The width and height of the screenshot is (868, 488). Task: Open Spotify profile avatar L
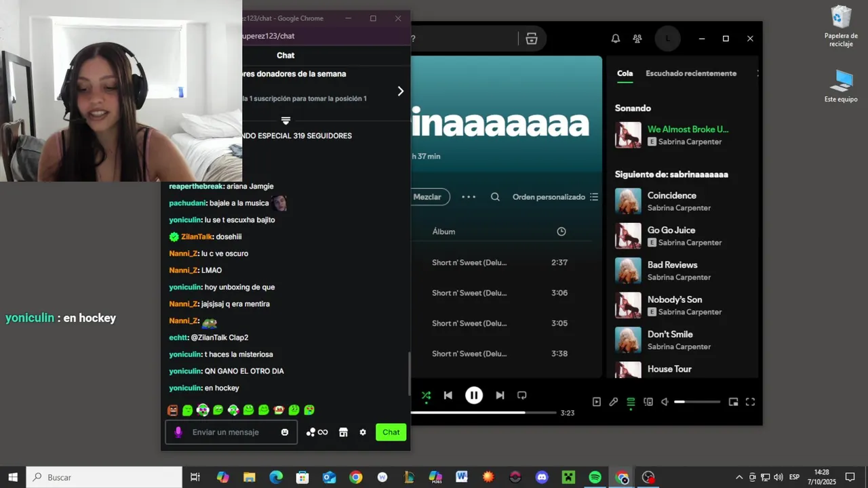(667, 39)
